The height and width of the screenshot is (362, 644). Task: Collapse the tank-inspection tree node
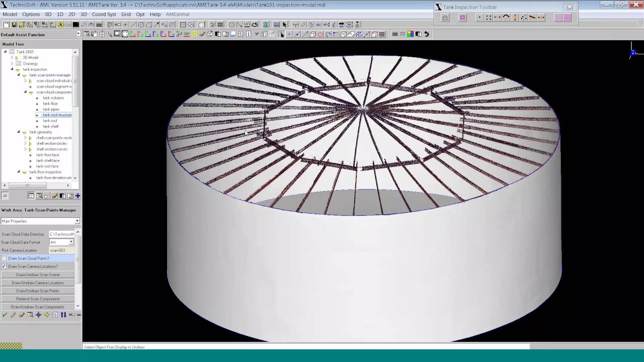(x=12, y=69)
